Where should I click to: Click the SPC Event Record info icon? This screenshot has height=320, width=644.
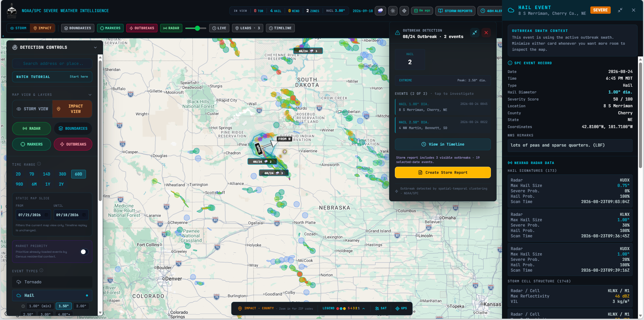510,63
